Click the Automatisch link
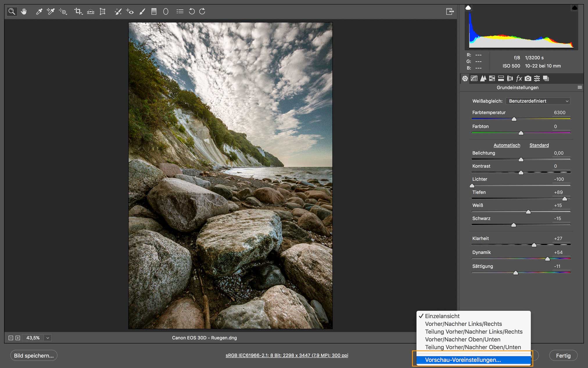This screenshot has width=588, height=368. 507,145
